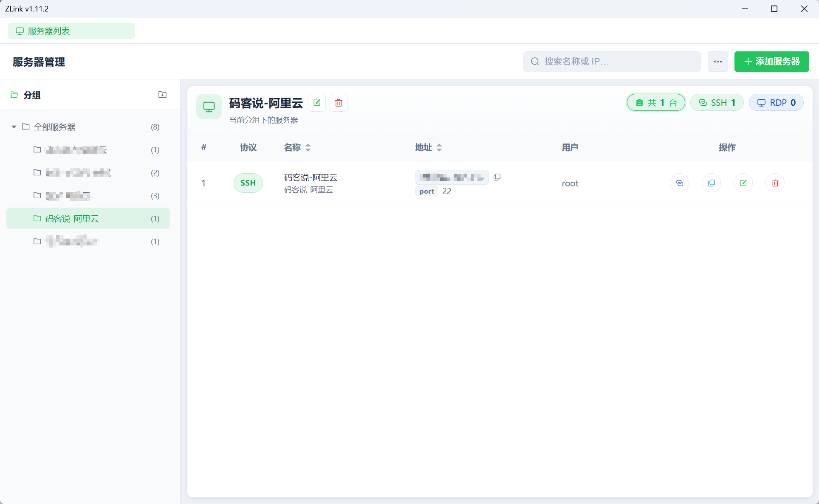Maximize the ZLink window
This screenshot has width=819, height=504.
click(774, 9)
